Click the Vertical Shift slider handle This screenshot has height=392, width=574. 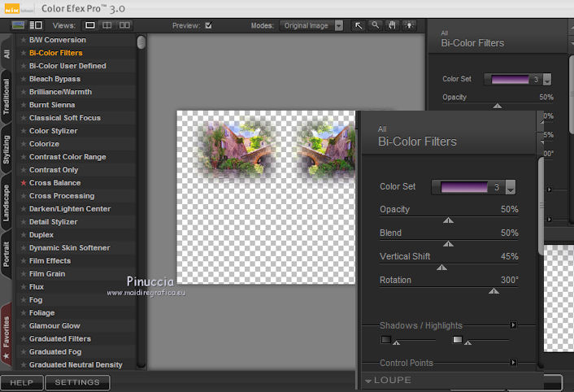click(441, 268)
